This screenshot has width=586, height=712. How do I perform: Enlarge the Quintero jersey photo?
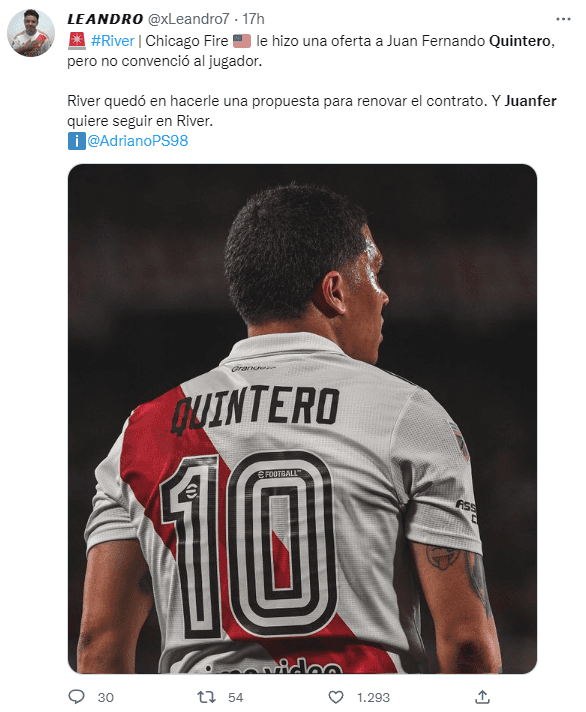[x=302, y=419]
